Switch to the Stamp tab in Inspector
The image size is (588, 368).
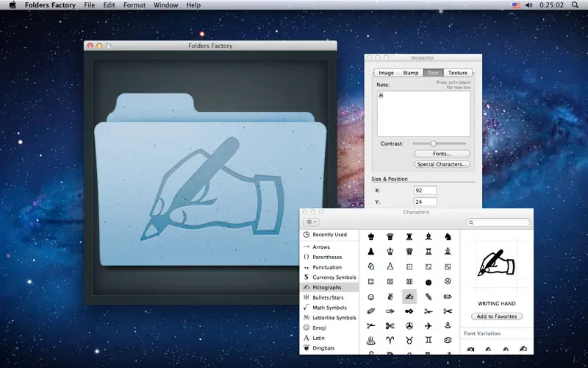[x=411, y=73]
